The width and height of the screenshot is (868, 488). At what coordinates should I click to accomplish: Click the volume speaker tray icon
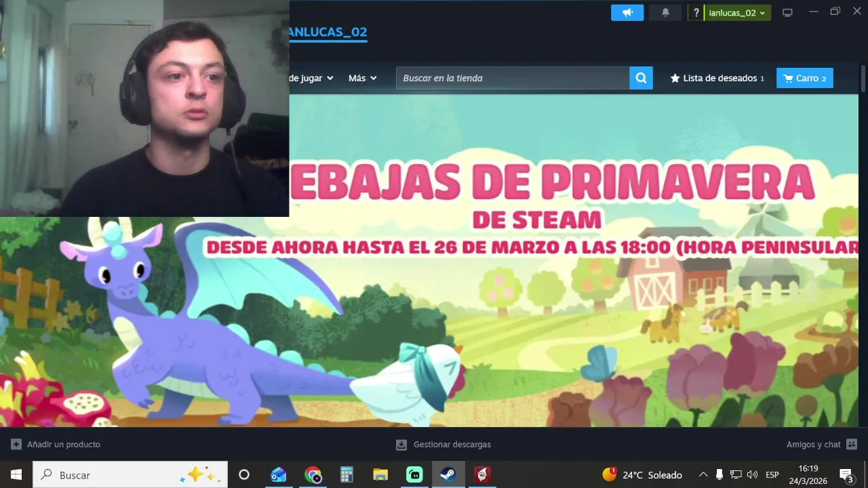tap(752, 474)
